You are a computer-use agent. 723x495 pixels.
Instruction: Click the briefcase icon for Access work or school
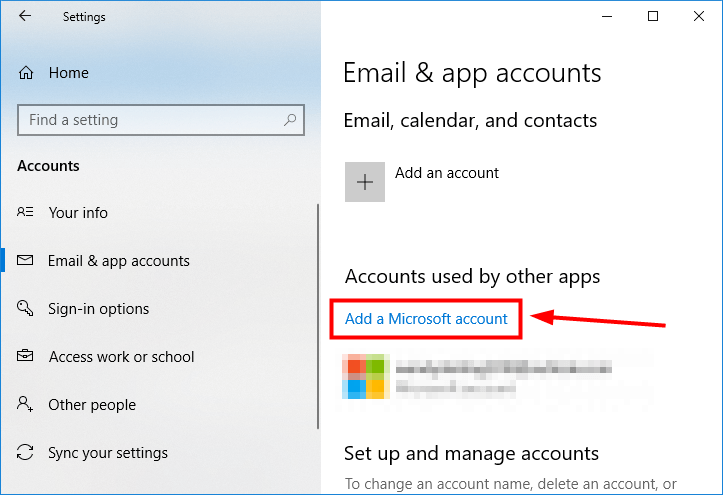tap(25, 356)
